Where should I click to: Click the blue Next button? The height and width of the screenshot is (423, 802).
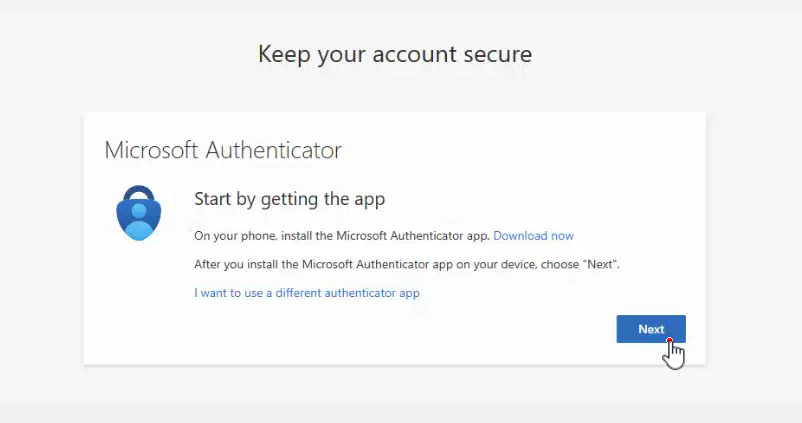tap(651, 329)
